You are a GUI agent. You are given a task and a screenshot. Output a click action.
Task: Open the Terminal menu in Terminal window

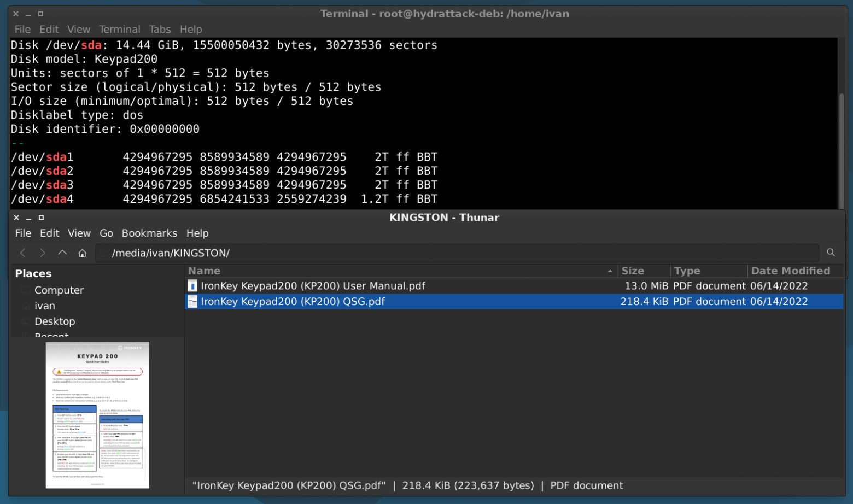(x=119, y=29)
